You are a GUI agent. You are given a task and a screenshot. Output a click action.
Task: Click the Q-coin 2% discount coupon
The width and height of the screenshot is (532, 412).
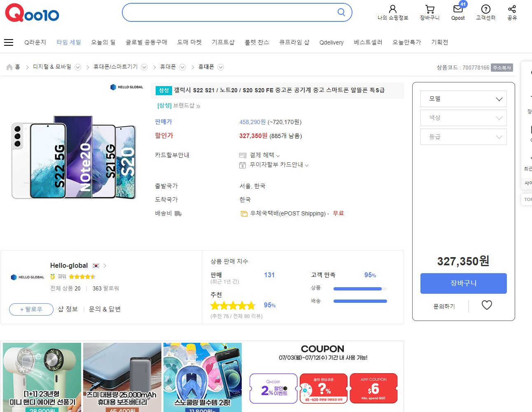click(273, 389)
